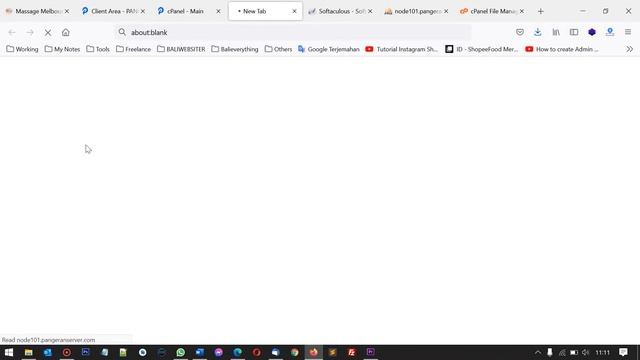Close the Client Area tab

click(x=143, y=11)
